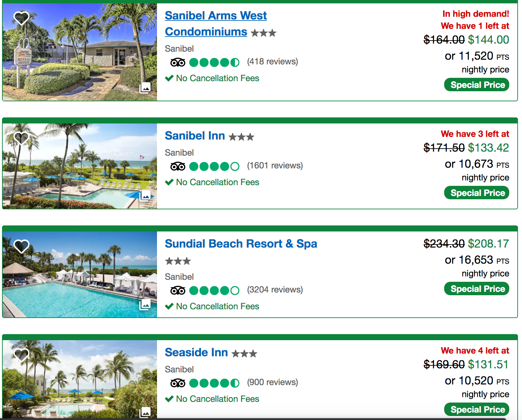Screen dimensions: 522x420
Task: Favorite Sanibel Inn using the heart icon
Action: click(x=21, y=138)
